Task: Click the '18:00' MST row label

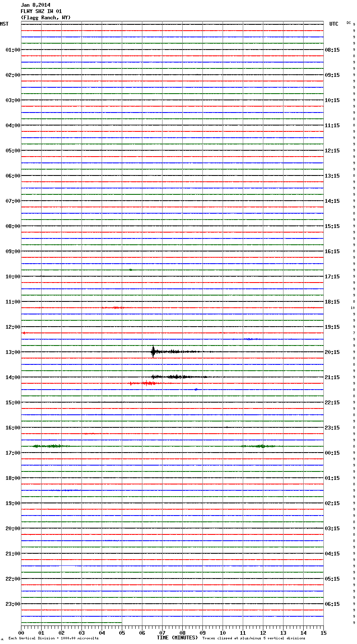Action: pyautogui.click(x=13, y=478)
